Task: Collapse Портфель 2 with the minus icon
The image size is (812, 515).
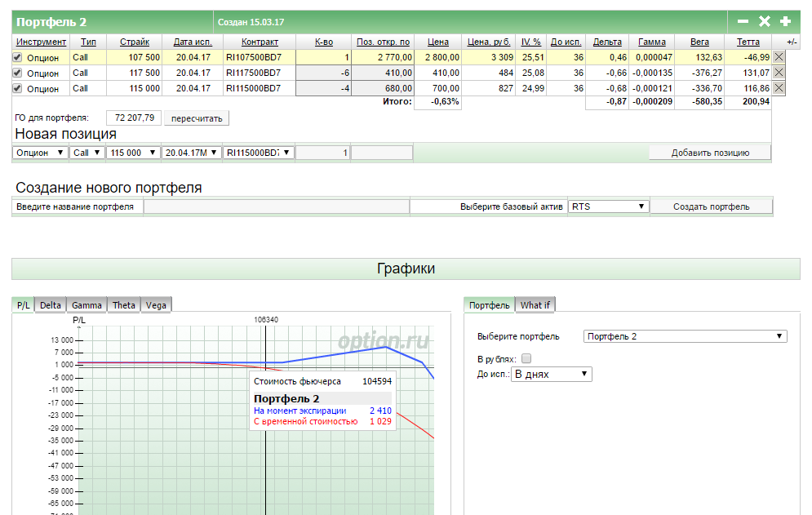Action: point(743,22)
